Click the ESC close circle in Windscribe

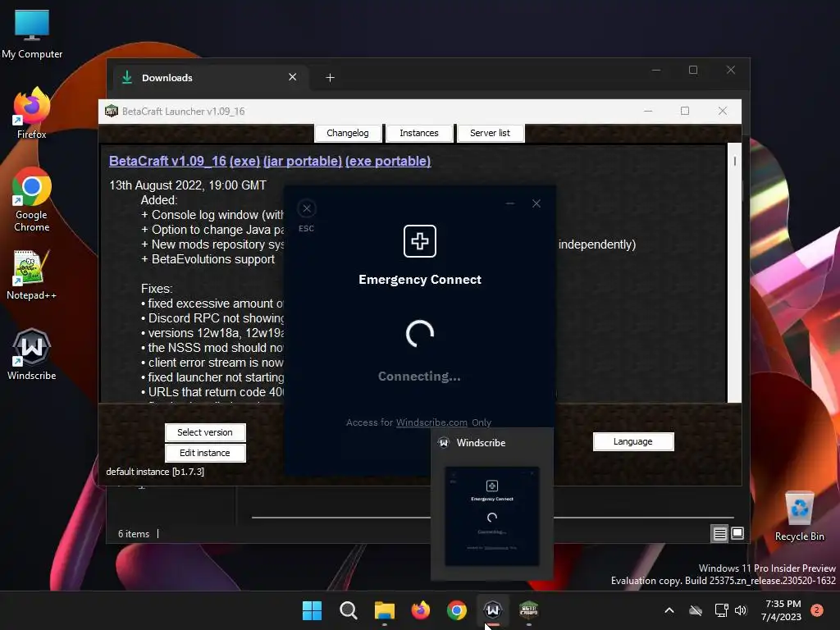pos(307,208)
